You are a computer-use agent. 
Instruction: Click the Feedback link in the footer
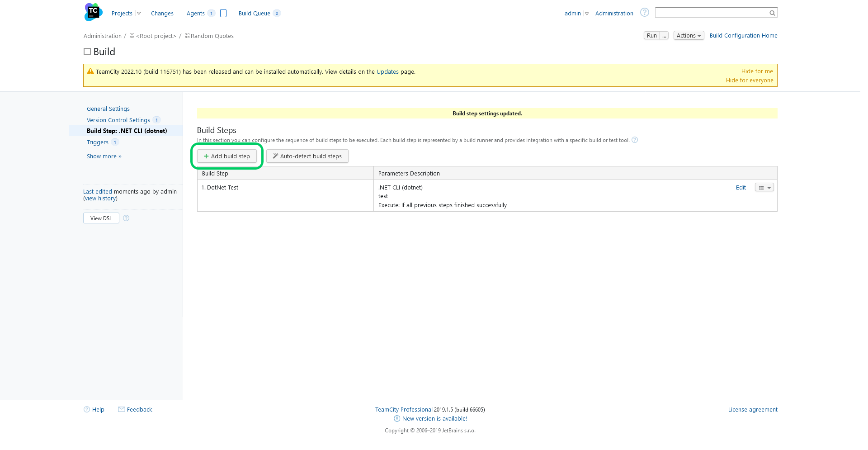click(139, 410)
